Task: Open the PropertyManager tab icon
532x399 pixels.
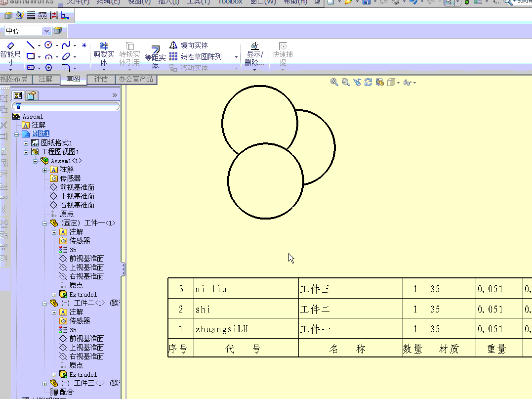Action: point(32,95)
